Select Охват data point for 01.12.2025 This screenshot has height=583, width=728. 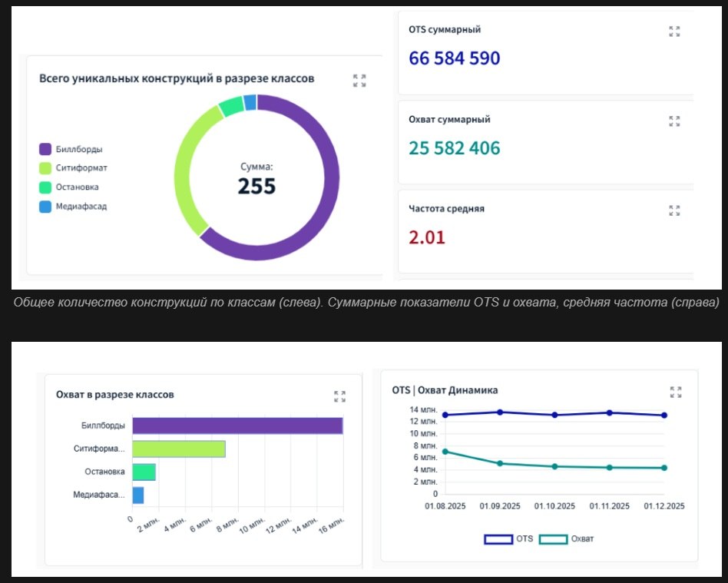click(x=664, y=468)
